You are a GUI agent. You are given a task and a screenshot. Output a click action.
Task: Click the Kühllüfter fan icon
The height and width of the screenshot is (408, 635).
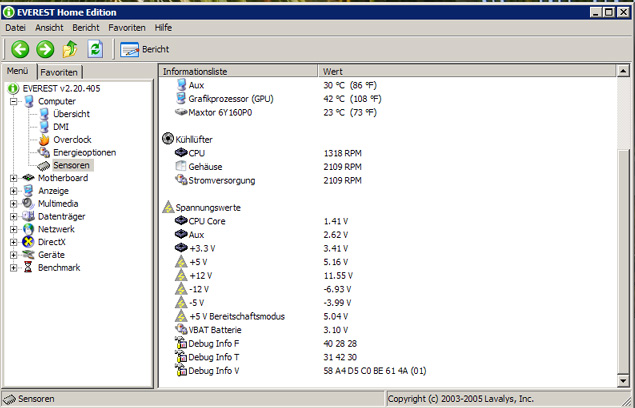click(x=168, y=139)
